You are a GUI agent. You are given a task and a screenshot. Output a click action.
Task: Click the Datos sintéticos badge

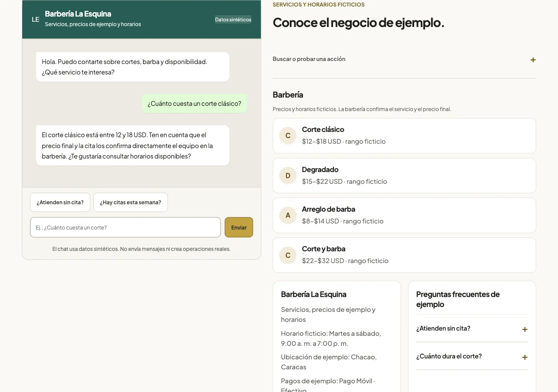(233, 20)
